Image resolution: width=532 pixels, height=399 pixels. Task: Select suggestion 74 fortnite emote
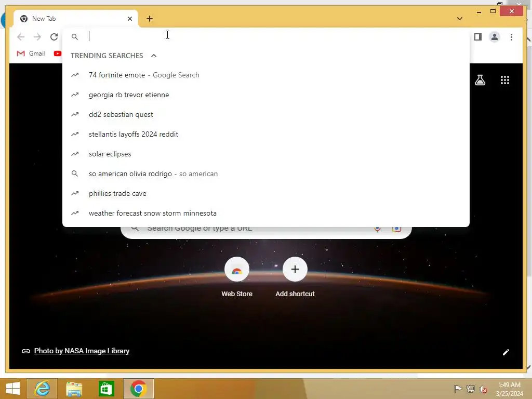266,75
